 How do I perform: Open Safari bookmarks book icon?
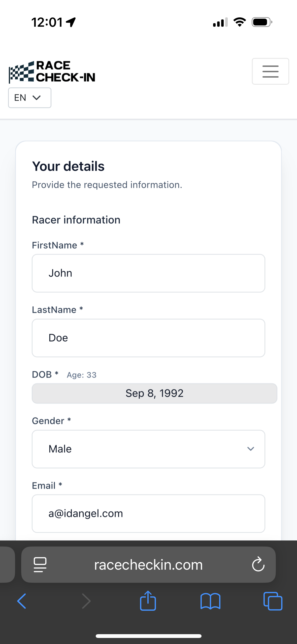click(210, 601)
